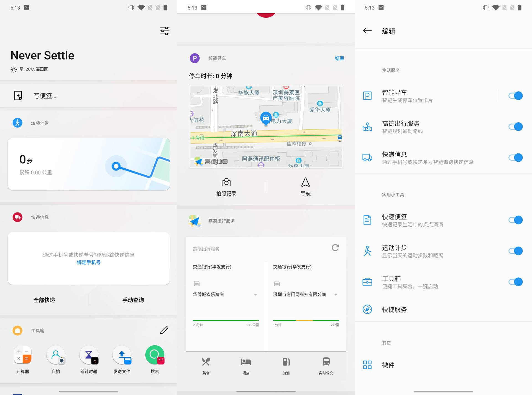This screenshot has width=532, height=395.
Task: Switch to the 酒店 tab
Action: pyautogui.click(x=246, y=366)
